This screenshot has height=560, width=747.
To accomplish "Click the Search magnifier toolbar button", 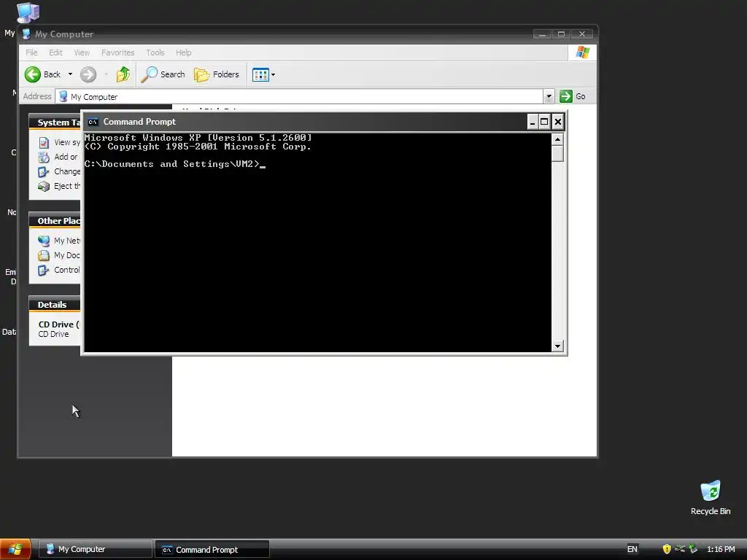I will click(x=163, y=74).
